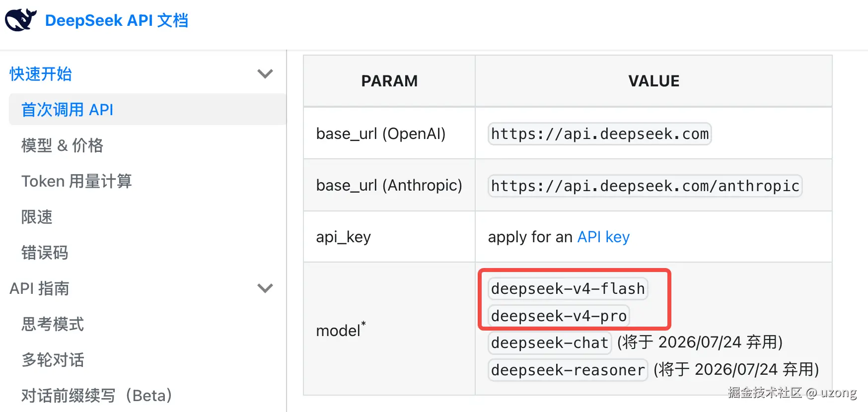Select the 多轮对话 guide item

[53, 360]
